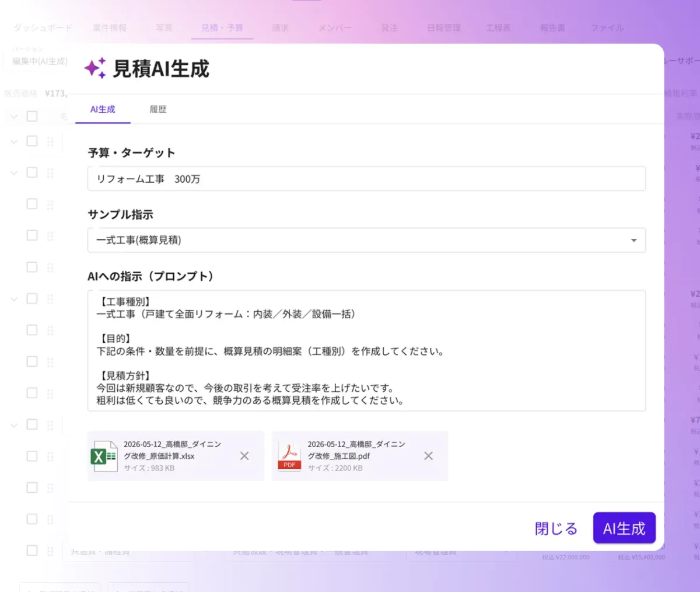Click the 【見積方針】 line in the prompt
Image resolution: width=700 pixels, height=592 pixels.
click(125, 375)
